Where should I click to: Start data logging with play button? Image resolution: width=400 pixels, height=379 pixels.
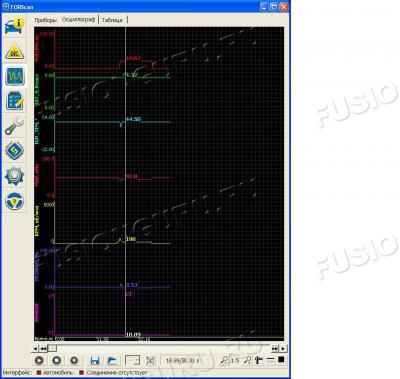coord(39,360)
